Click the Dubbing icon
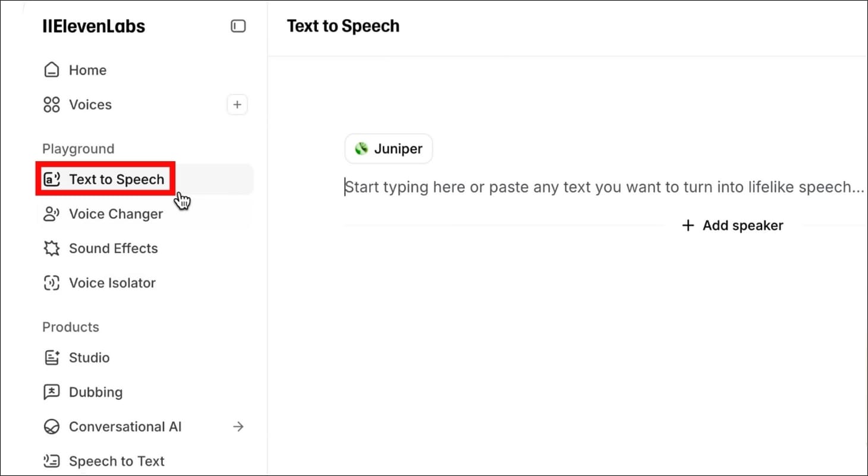868x476 pixels. click(52, 392)
